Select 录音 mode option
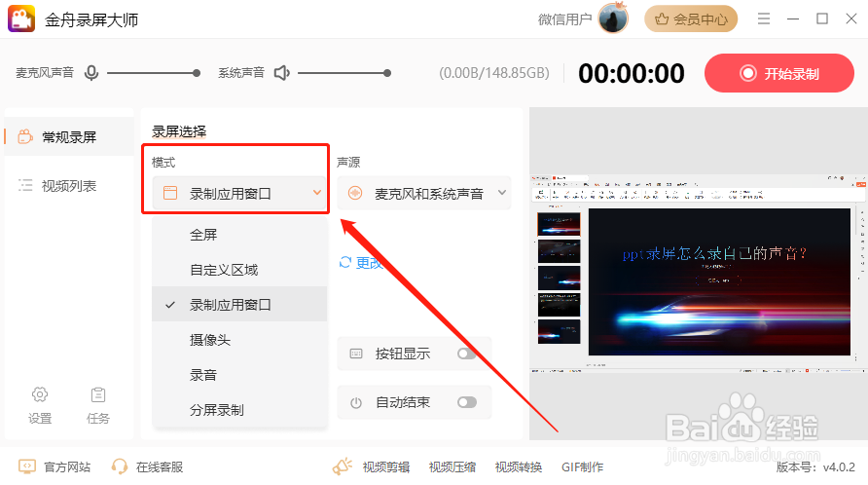The width and height of the screenshot is (868, 485). (x=239, y=375)
